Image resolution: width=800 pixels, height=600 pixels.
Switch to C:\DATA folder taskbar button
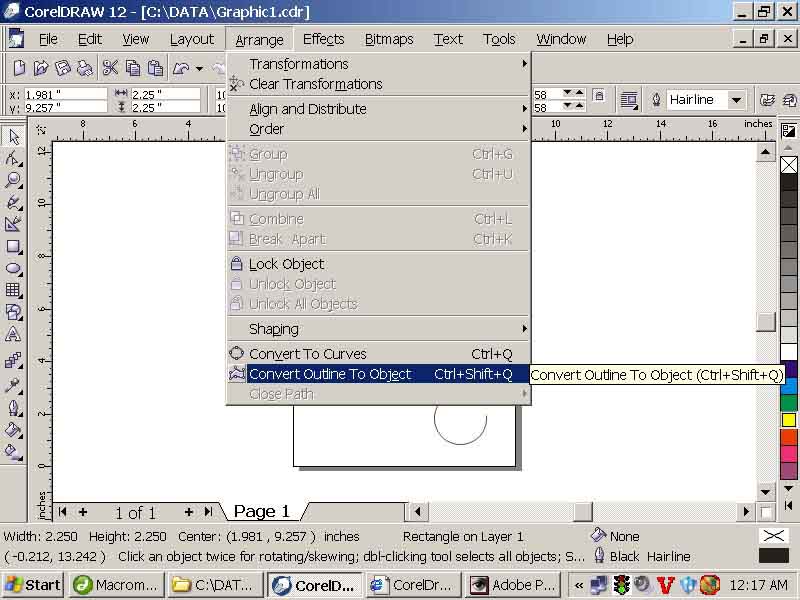[215, 585]
